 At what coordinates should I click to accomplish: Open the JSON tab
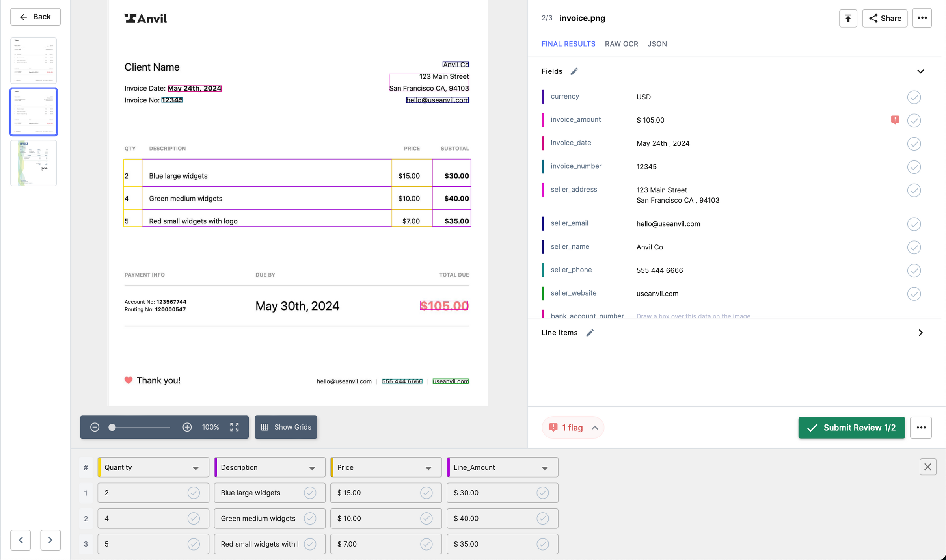coord(657,44)
